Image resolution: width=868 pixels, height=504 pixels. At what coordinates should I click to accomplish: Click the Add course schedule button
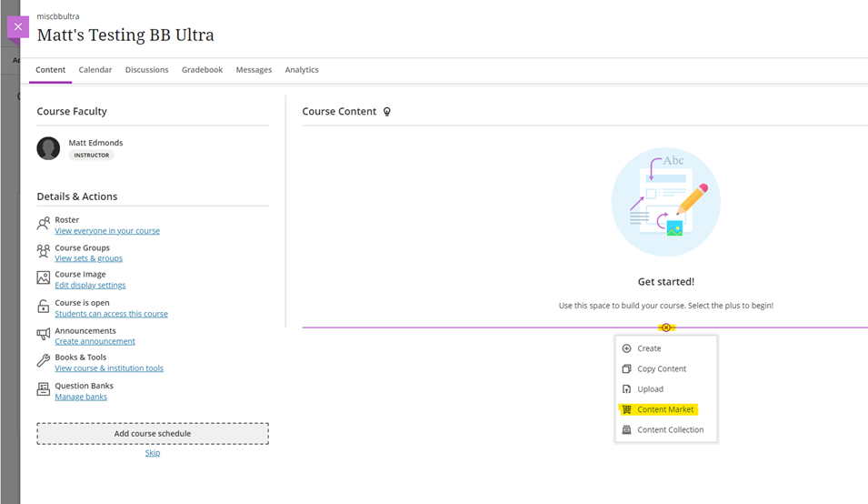pos(153,434)
